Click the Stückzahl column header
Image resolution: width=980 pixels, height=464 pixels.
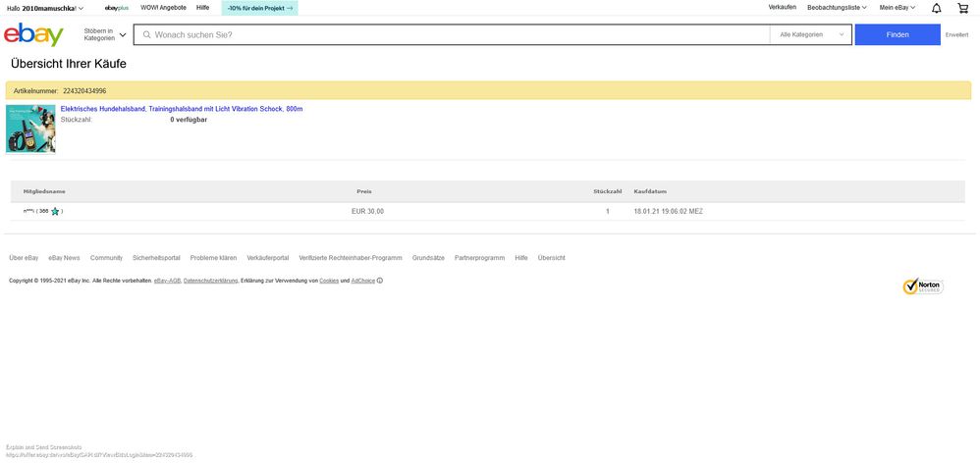[x=608, y=191]
